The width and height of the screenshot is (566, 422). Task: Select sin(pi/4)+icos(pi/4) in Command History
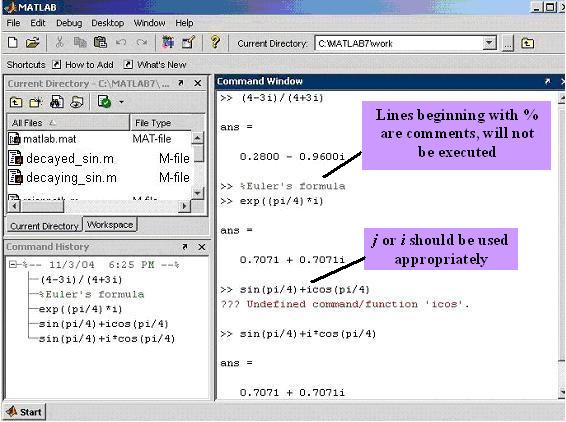pos(104,324)
